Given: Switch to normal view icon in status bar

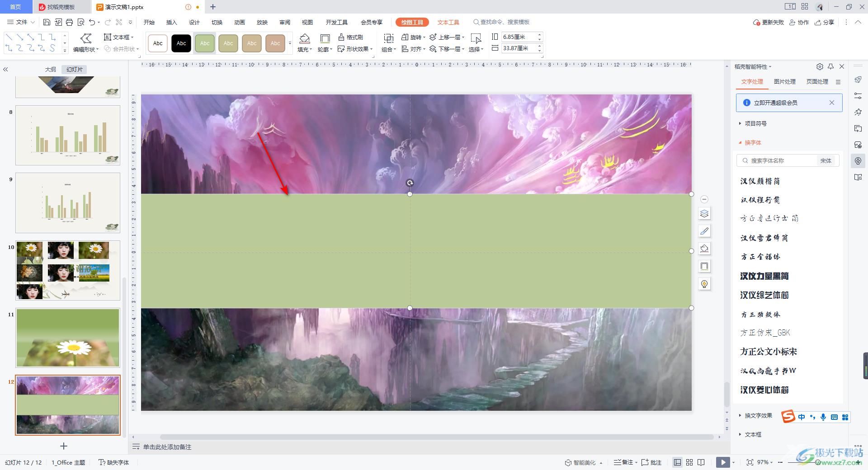Looking at the screenshot, I should tap(677, 462).
